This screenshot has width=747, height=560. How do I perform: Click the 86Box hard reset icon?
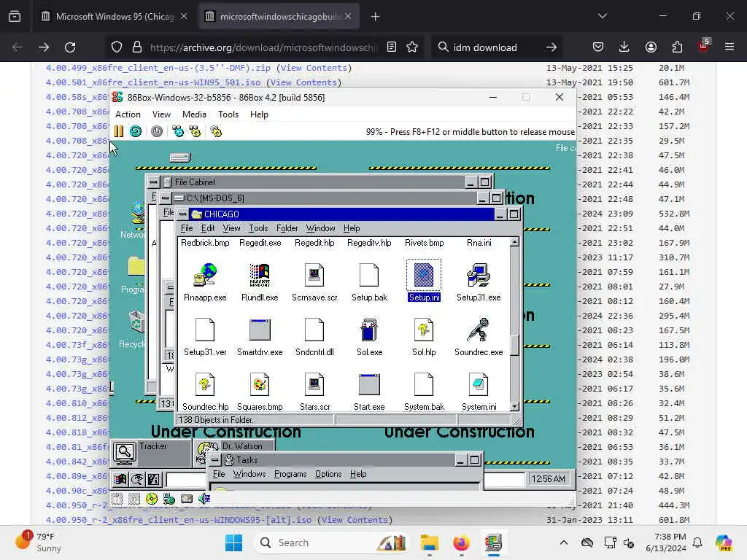(x=135, y=131)
